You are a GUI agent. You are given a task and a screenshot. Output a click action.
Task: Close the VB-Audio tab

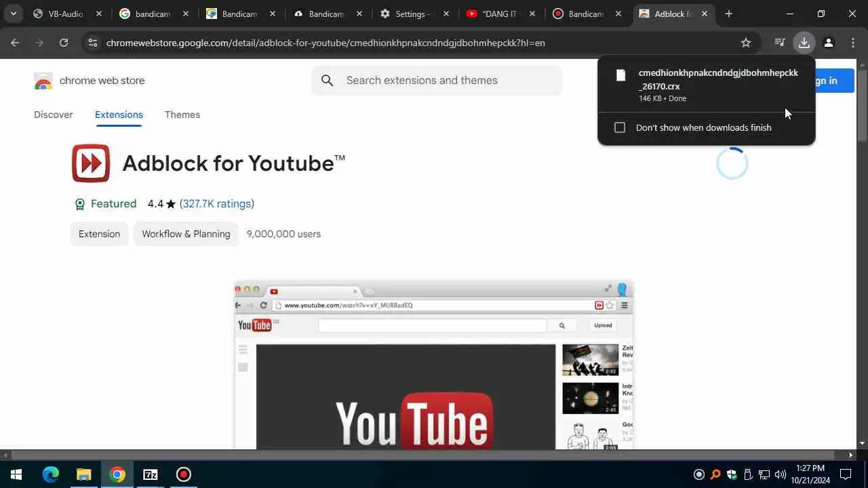click(x=99, y=14)
